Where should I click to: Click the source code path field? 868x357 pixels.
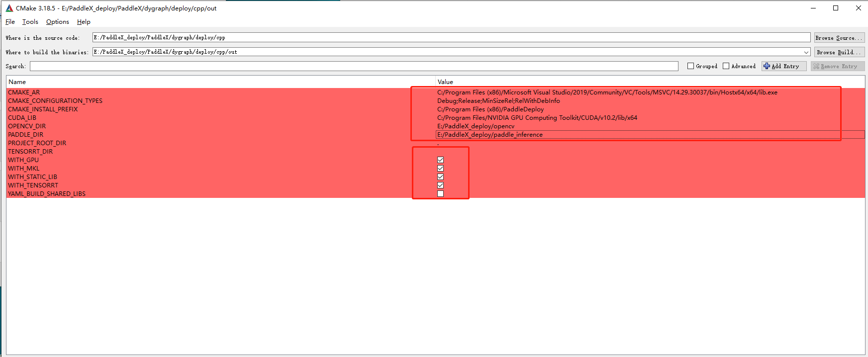tap(451, 38)
